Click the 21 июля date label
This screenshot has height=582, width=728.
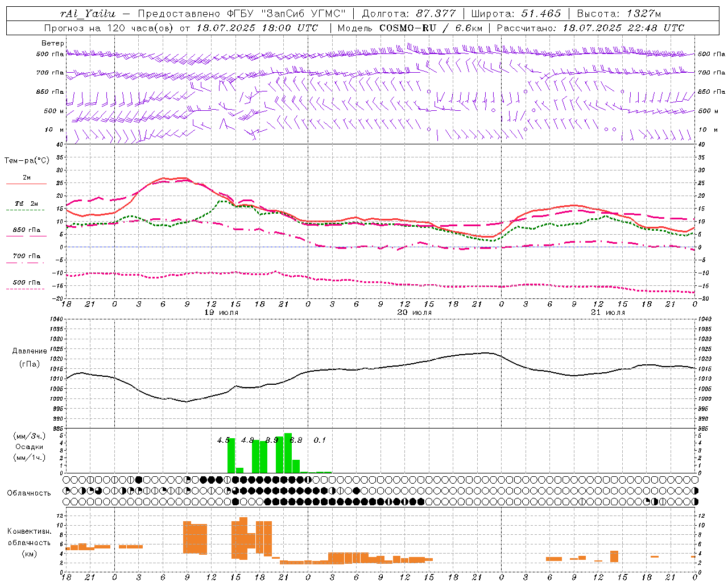click(607, 313)
